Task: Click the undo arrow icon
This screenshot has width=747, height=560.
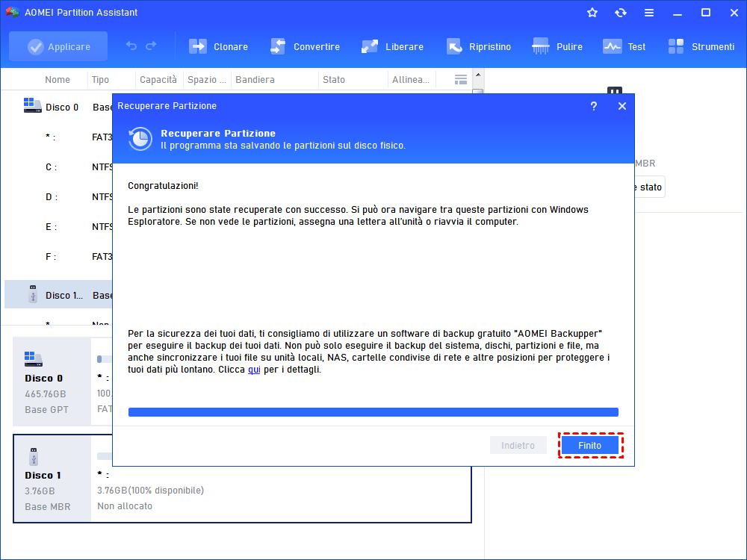Action: pos(131,46)
